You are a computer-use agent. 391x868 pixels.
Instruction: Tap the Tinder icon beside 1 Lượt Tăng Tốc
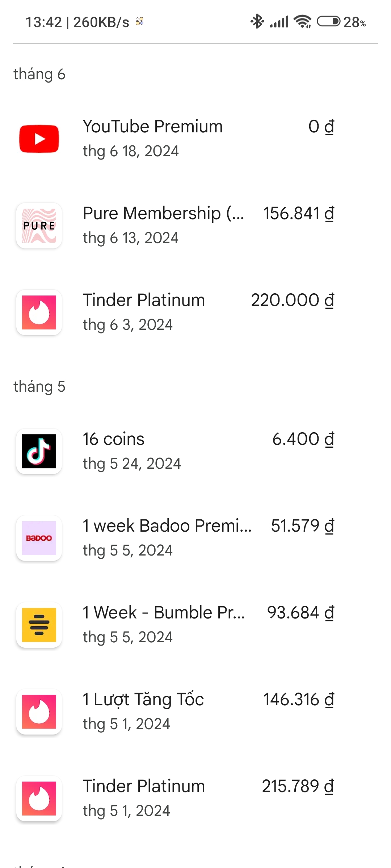[x=39, y=712]
